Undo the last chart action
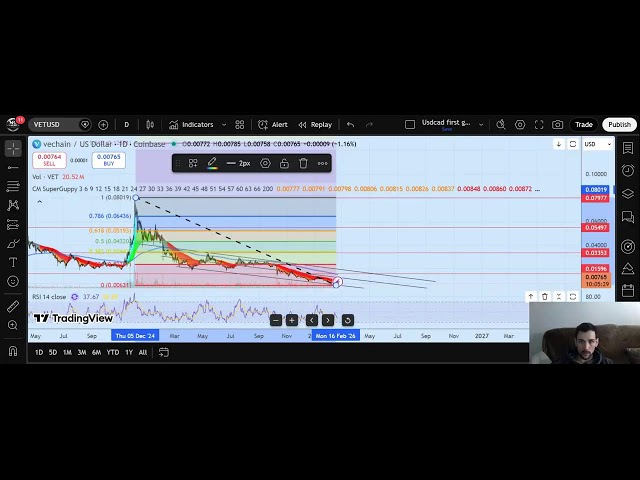 point(350,125)
